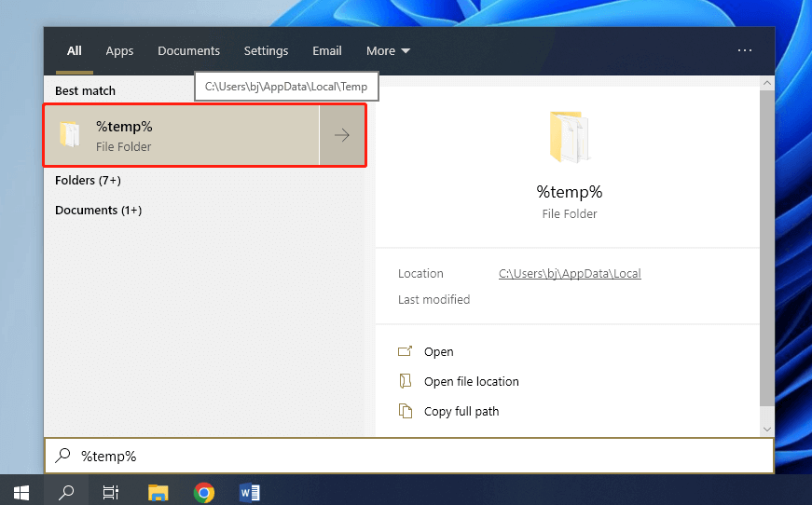Focus the %temp% search input box
The image size is (812, 505).
pyautogui.click(x=409, y=456)
